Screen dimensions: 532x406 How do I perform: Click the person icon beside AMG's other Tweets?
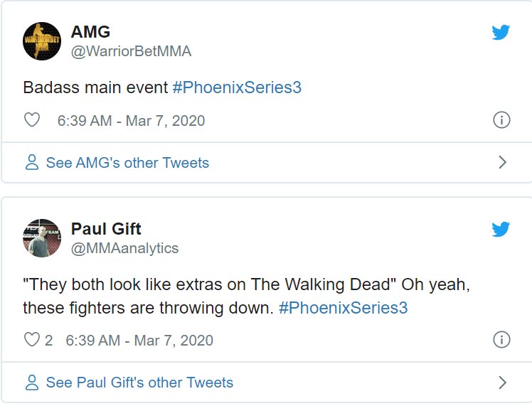click(x=32, y=163)
